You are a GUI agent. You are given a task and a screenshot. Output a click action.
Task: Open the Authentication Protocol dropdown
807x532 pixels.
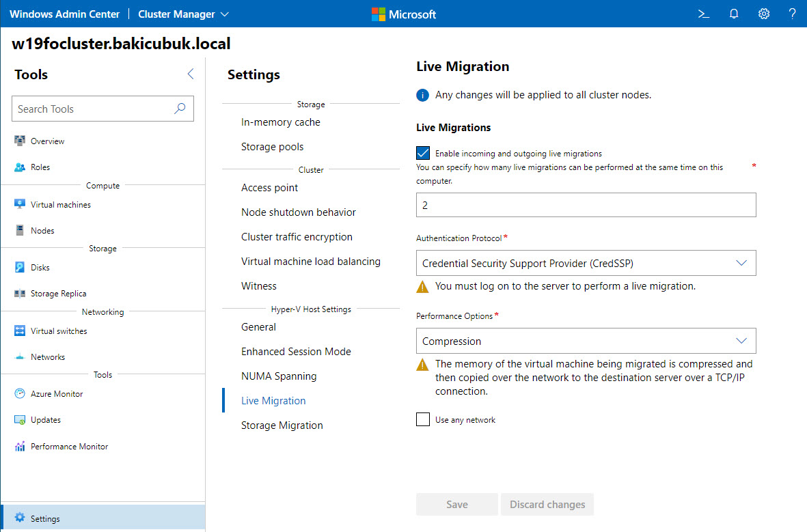pos(586,263)
